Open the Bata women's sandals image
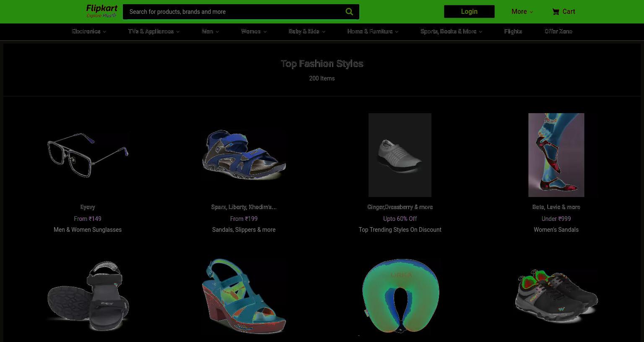 556,155
